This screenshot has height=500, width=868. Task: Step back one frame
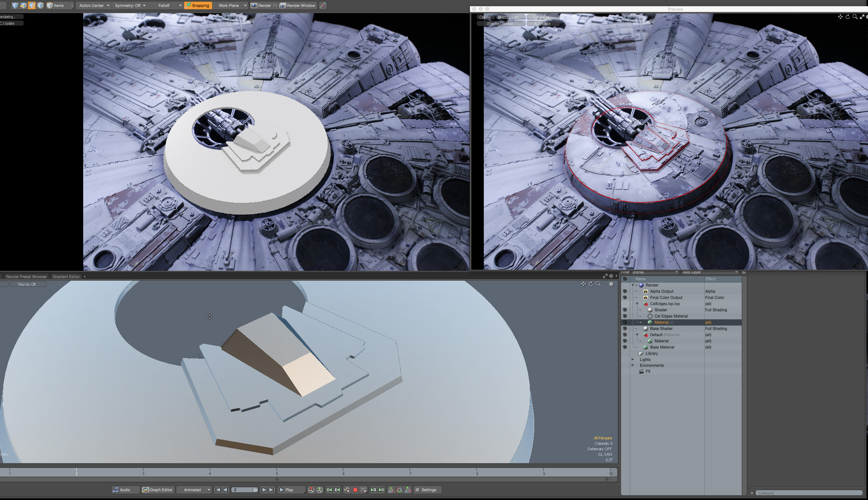tap(225, 490)
